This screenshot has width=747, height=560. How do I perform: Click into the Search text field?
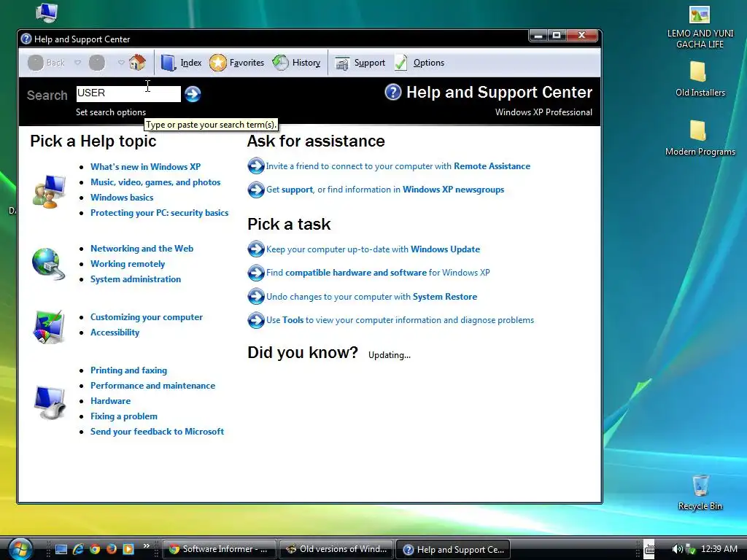pos(128,93)
